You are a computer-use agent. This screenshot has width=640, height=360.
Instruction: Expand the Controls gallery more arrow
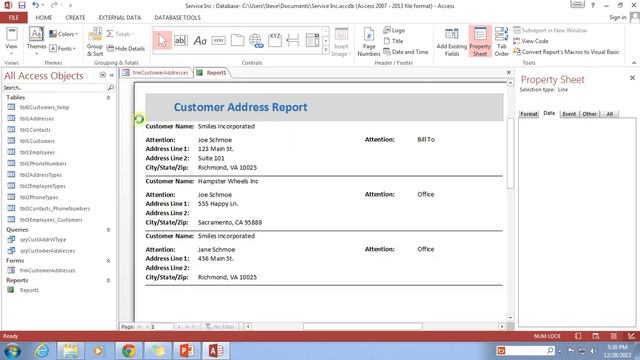(326, 50)
